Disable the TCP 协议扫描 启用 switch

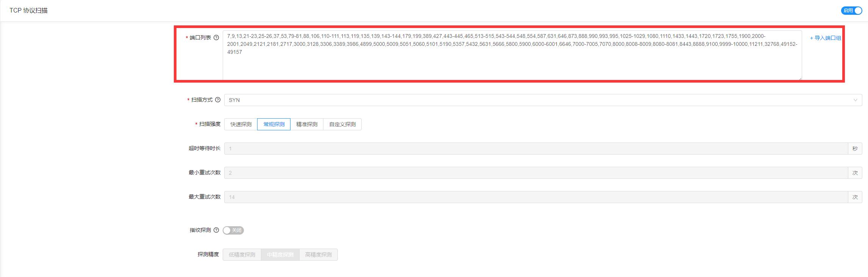[851, 11]
